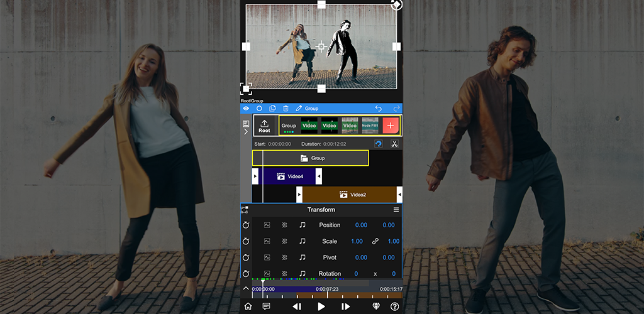
Task: Open the help question mark icon
Action: [394, 306]
